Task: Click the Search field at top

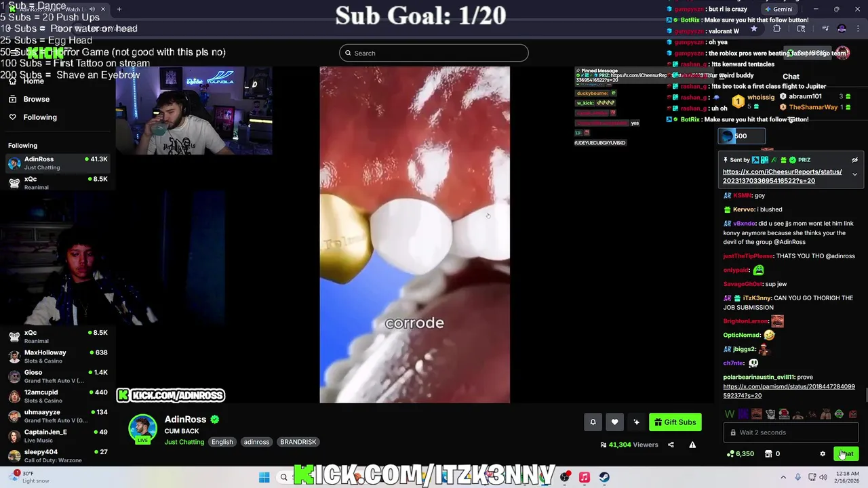Action: pos(434,53)
